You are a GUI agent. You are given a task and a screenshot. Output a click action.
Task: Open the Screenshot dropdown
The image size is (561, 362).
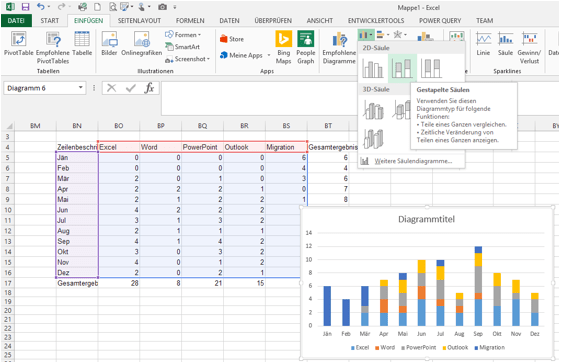coord(187,59)
